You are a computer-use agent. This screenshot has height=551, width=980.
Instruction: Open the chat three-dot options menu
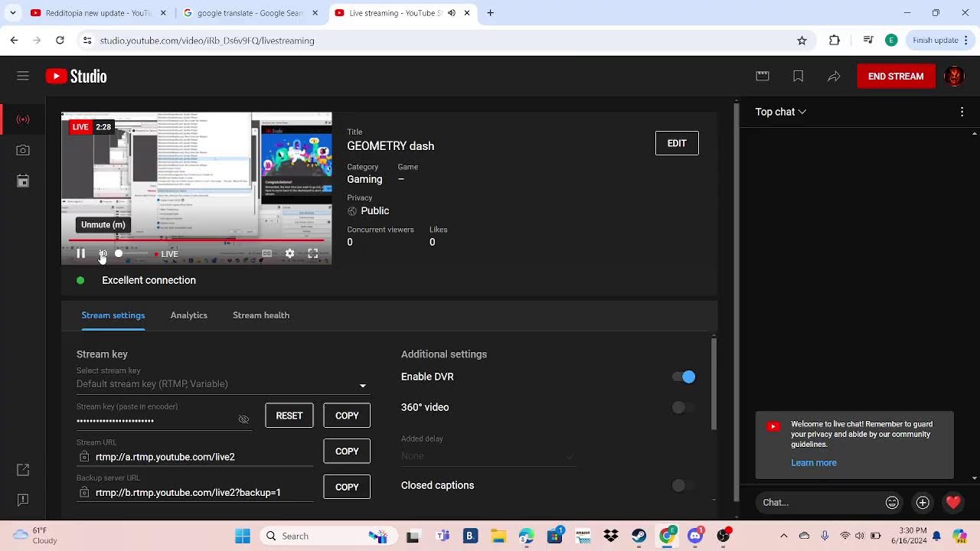point(962,112)
